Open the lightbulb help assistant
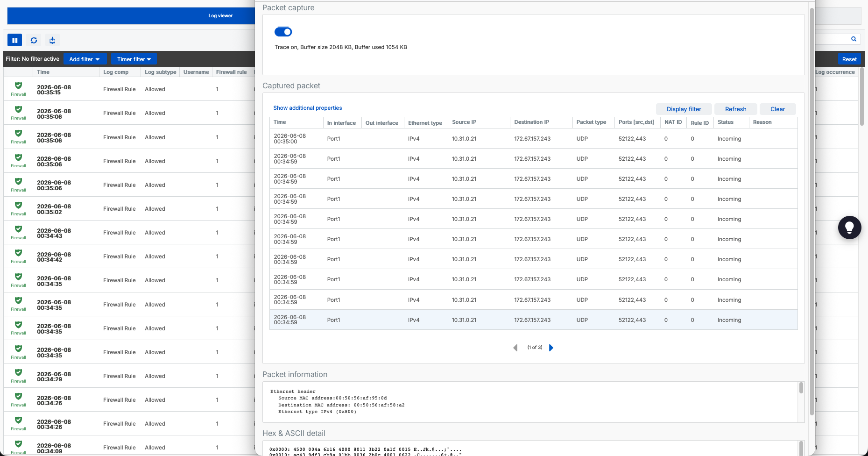Image resolution: width=868 pixels, height=456 pixels. click(849, 228)
